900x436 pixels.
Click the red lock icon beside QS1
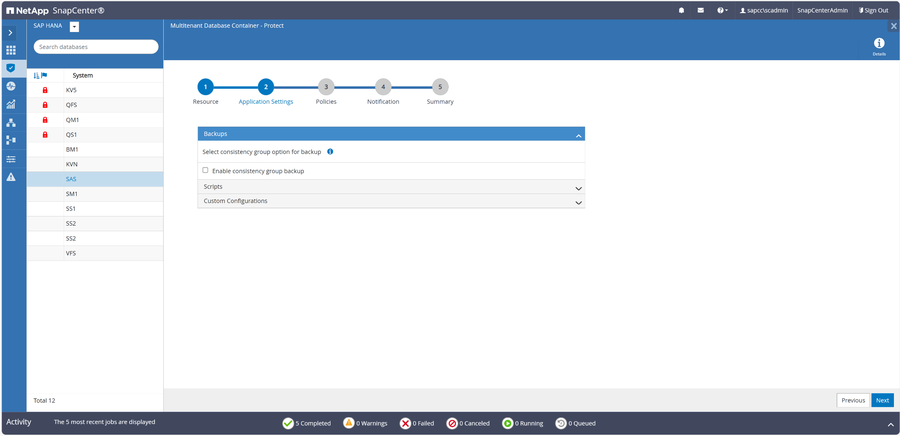pyautogui.click(x=45, y=135)
